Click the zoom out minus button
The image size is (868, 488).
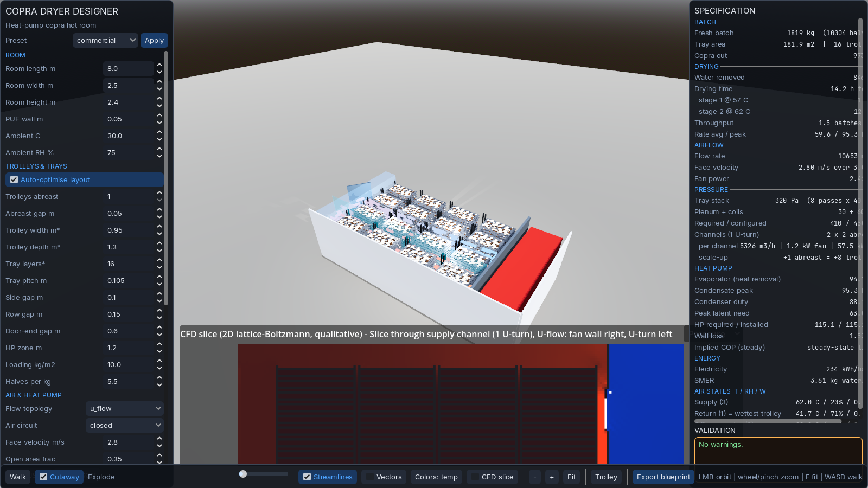pyautogui.click(x=534, y=477)
